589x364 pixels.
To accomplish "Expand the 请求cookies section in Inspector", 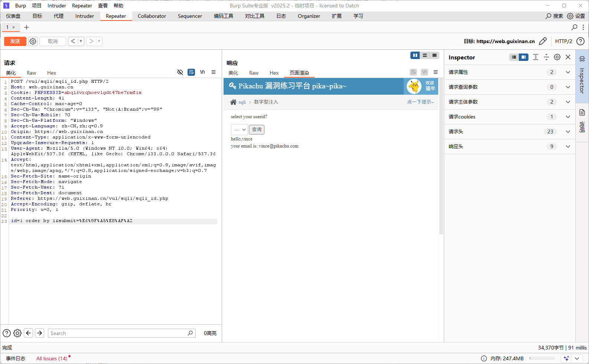I will tap(568, 117).
